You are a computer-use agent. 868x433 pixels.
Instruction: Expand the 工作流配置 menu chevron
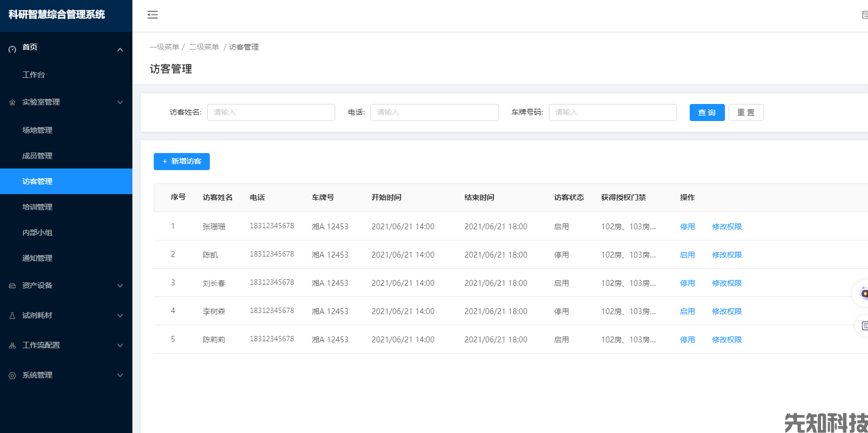(x=120, y=346)
